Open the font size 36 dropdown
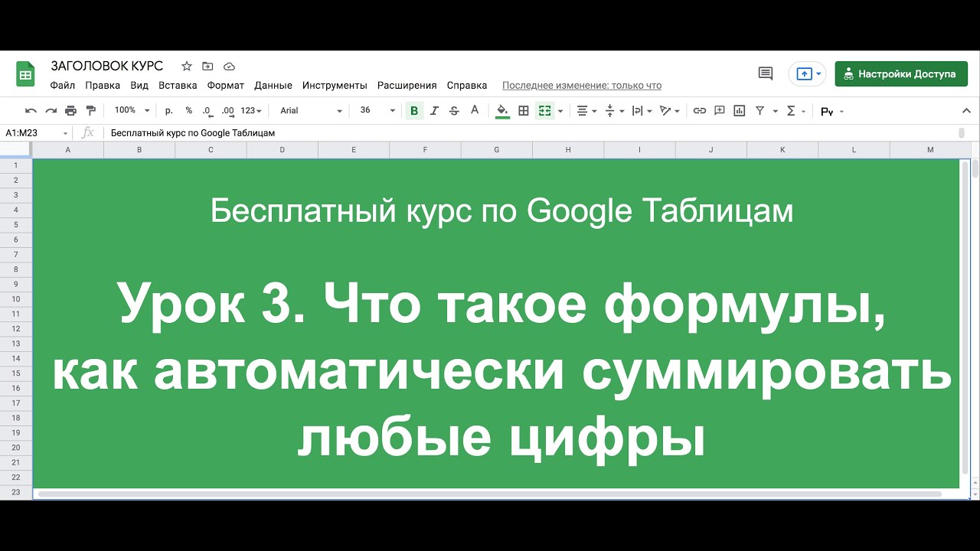980x551 pixels. [x=377, y=111]
